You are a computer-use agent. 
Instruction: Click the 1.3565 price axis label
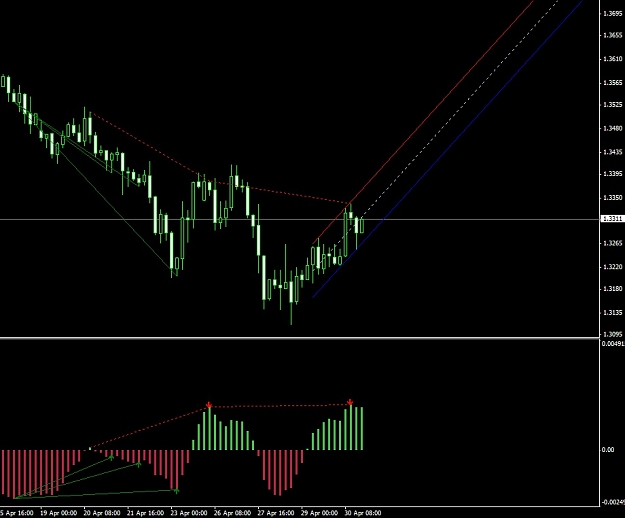coord(613,82)
